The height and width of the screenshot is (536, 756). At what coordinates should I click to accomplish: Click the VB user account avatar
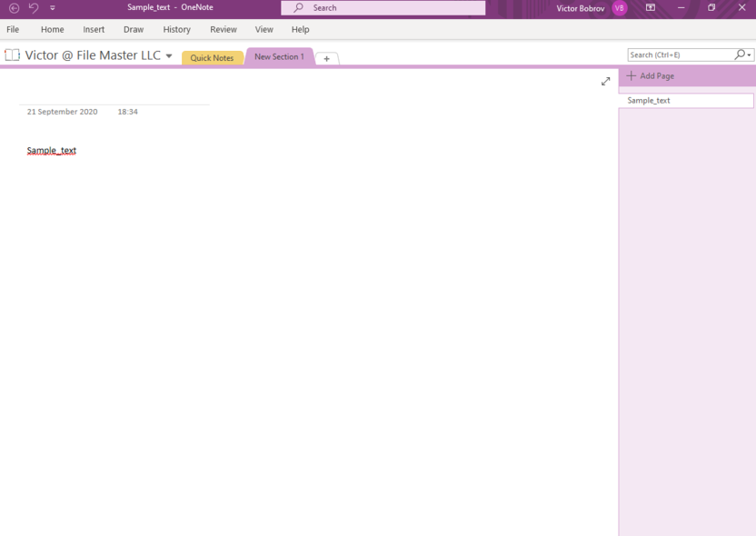coord(620,8)
